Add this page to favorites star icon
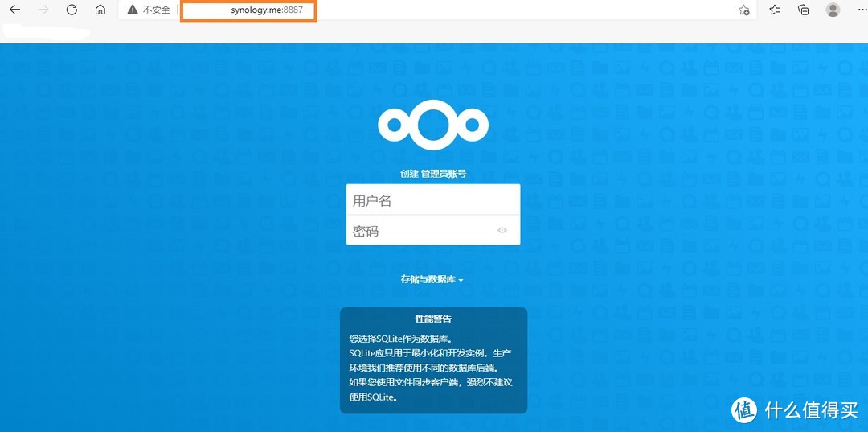 tap(744, 10)
